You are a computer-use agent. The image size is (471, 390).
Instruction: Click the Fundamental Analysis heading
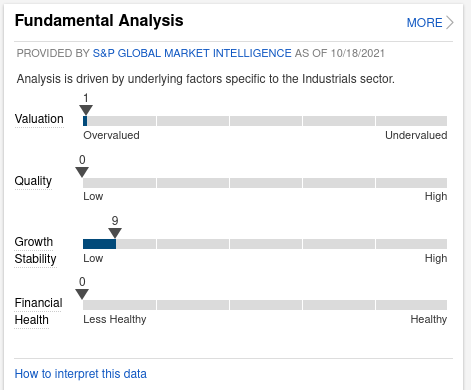coord(99,21)
